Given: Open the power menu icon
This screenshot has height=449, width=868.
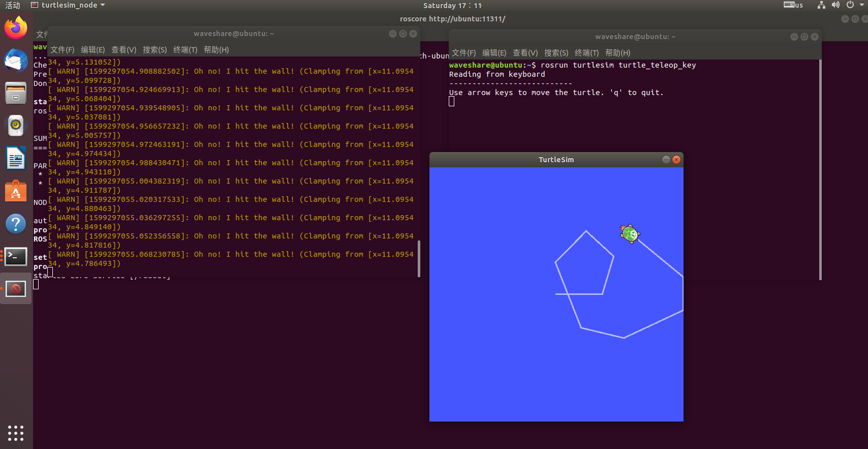Looking at the screenshot, I should 850,5.
